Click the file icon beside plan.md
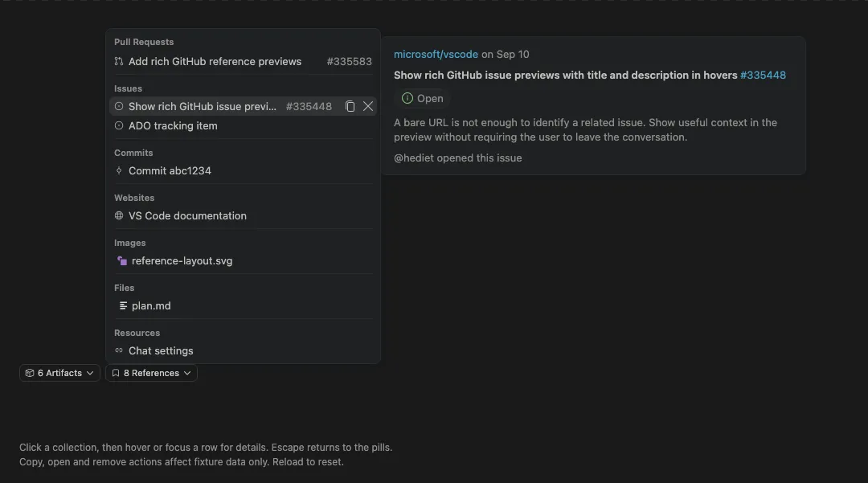 coord(123,306)
